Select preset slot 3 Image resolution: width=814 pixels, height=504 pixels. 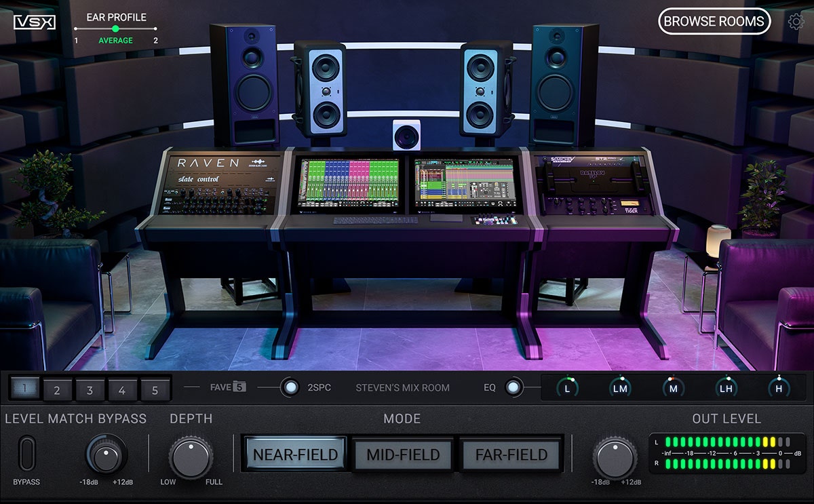tap(90, 389)
